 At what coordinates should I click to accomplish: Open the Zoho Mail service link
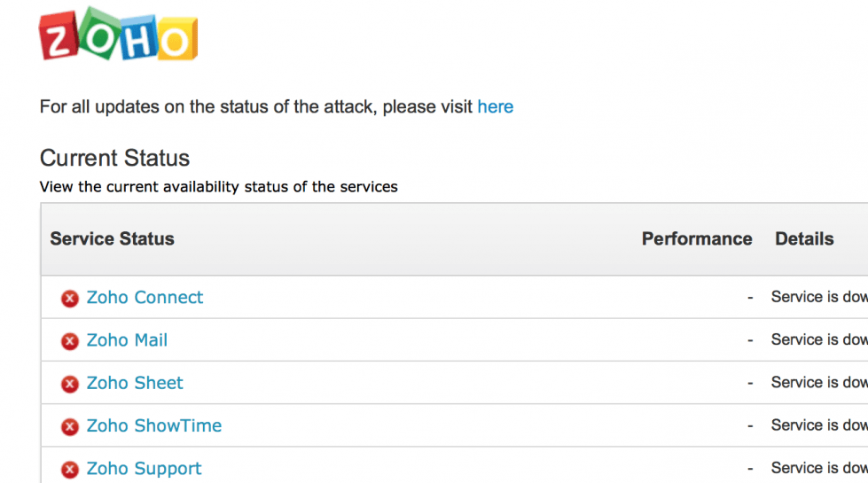click(x=127, y=340)
